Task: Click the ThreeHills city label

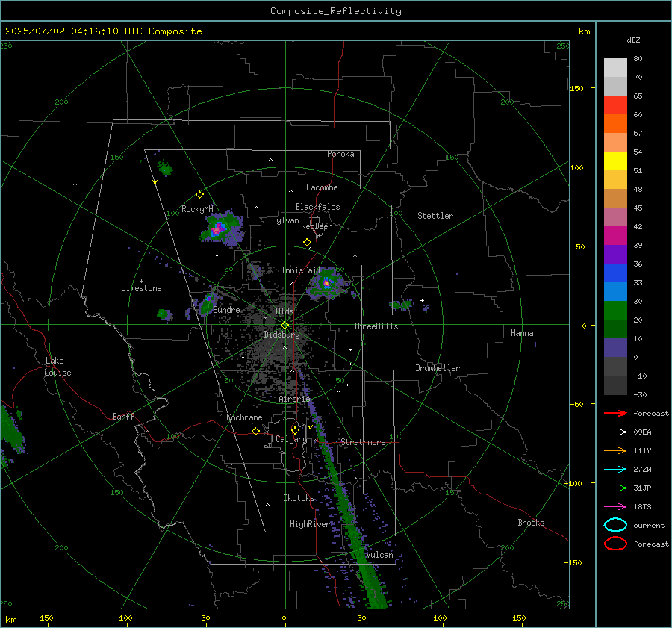Action: pos(376,326)
